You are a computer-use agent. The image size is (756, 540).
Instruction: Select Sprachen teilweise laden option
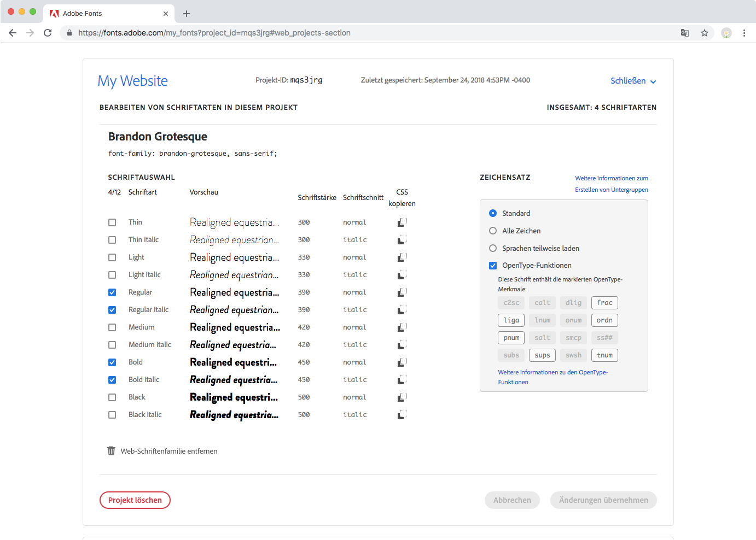(493, 248)
